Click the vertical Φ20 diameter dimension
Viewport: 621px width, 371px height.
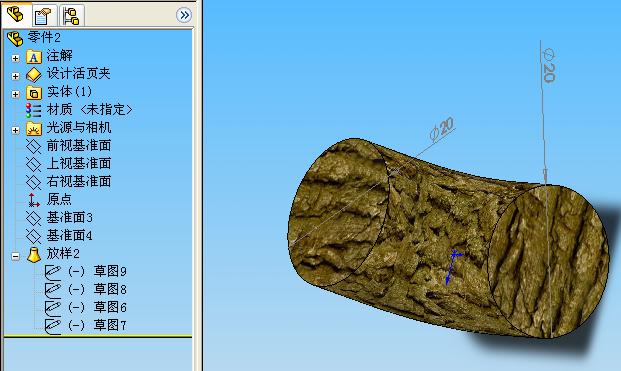[549, 65]
